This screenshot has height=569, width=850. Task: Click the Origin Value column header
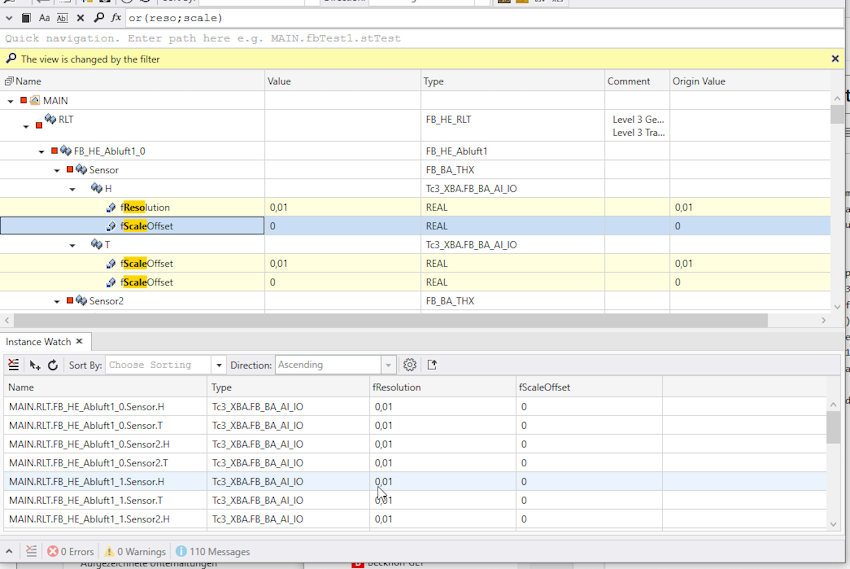(x=750, y=81)
